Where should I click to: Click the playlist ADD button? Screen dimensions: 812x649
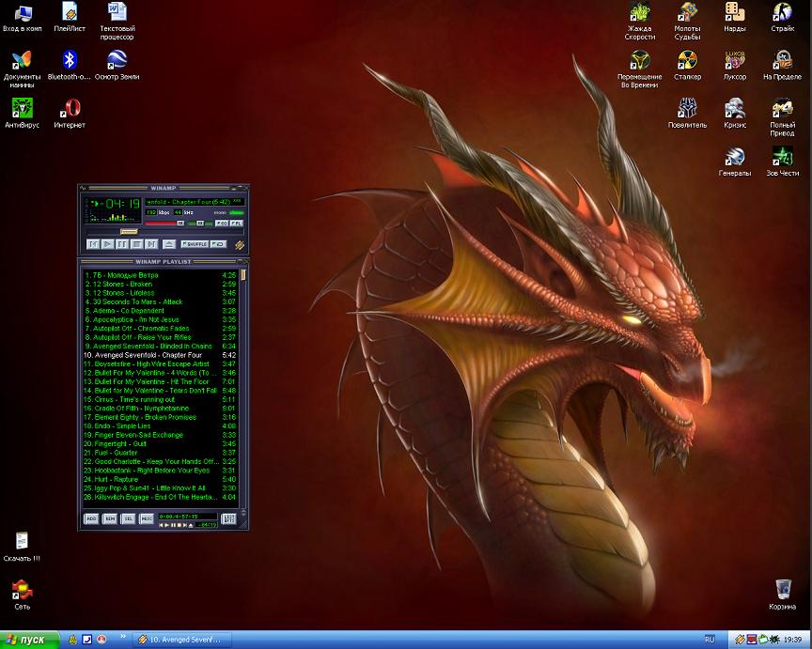(91, 518)
